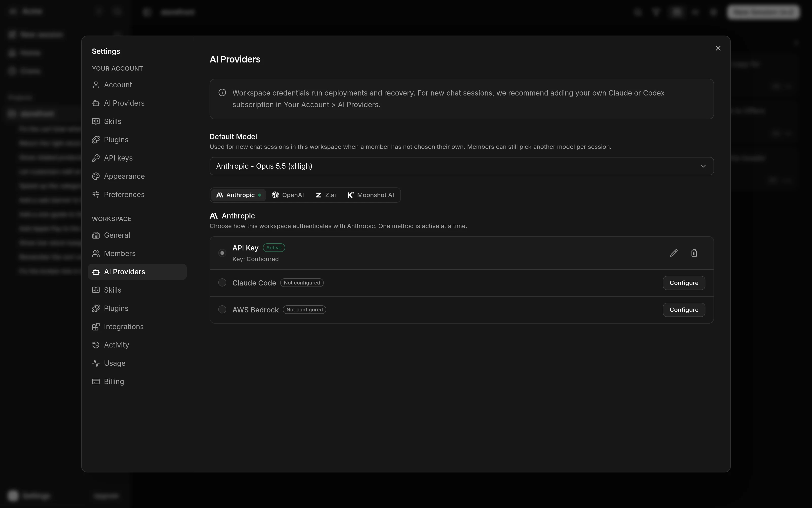Click the workspace Plugins puzzle icon
Image resolution: width=812 pixels, height=508 pixels.
click(96, 308)
